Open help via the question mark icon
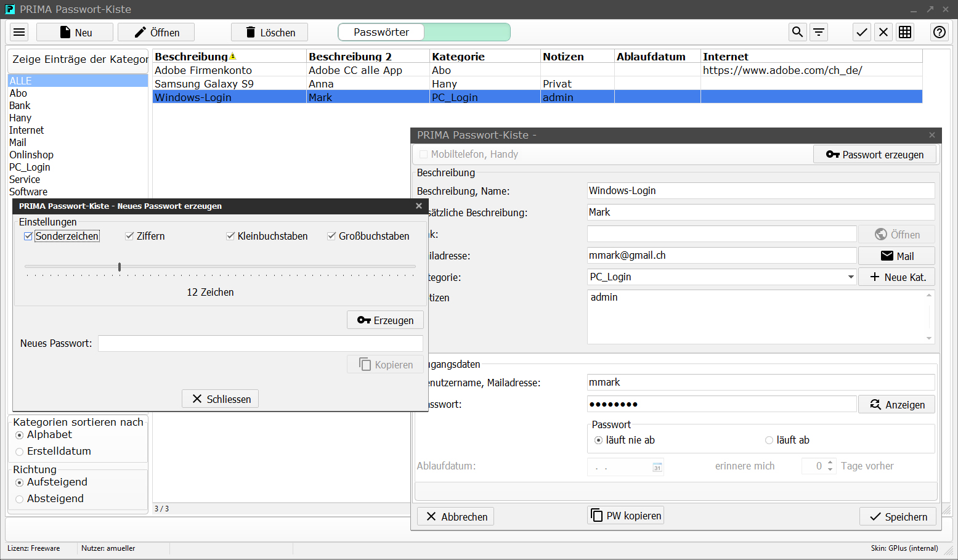Image resolution: width=958 pixels, height=560 pixels. [940, 32]
